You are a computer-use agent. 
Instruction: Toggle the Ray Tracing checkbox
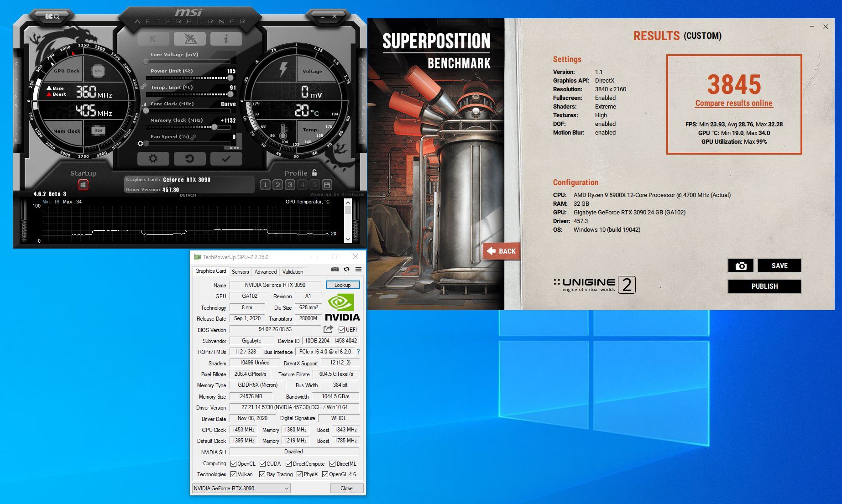click(x=262, y=474)
